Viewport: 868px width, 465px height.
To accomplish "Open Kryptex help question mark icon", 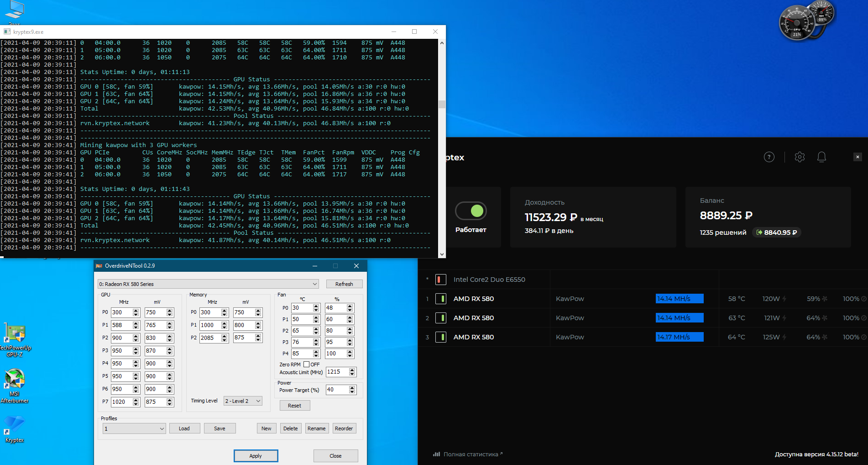I will tap(769, 157).
